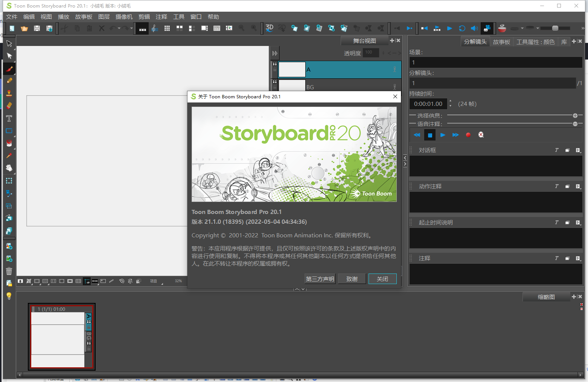
Task: Collapse the Voice annotation section
Action: (575, 124)
